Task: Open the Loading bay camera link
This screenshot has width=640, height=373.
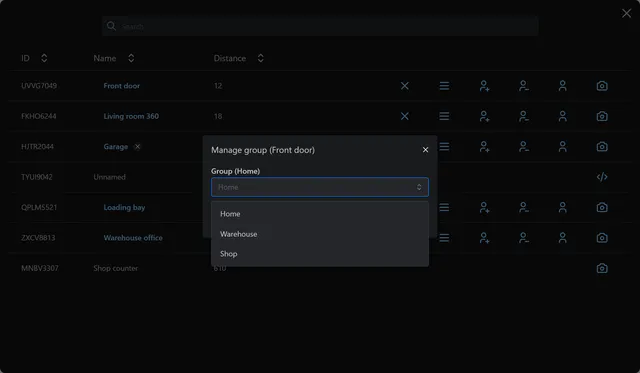Action: 124,207
